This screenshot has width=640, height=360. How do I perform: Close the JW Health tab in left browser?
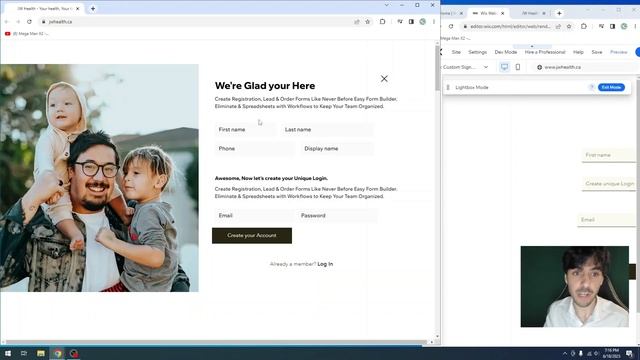click(78, 9)
